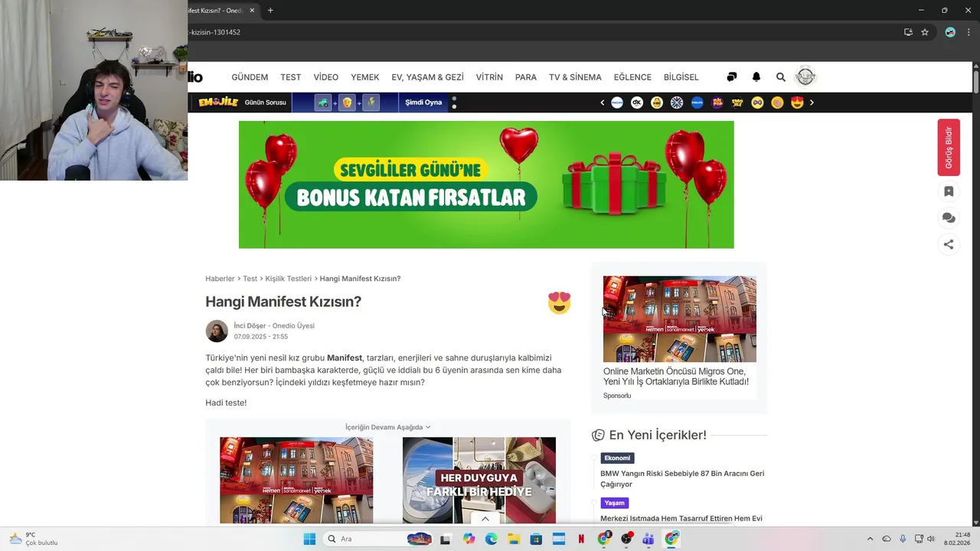Open Microsoft Store from the taskbar
The image size is (980, 551).
[x=536, y=539]
